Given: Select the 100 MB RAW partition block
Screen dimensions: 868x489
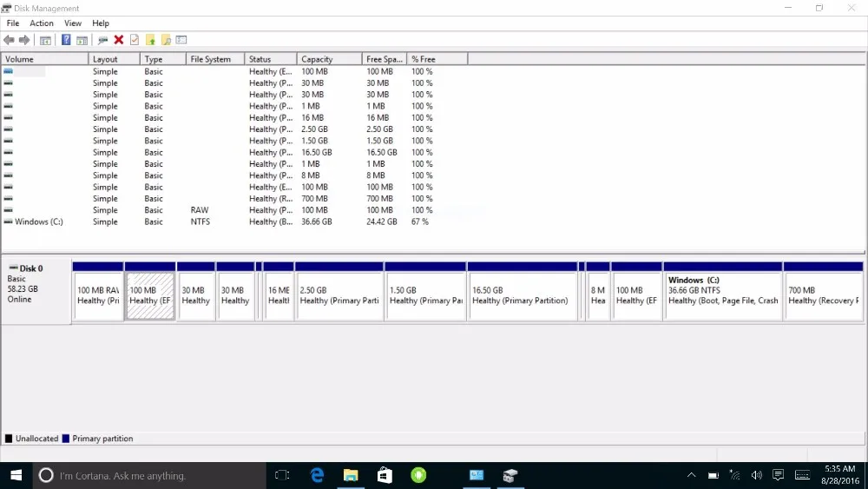Looking at the screenshot, I should pyautogui.click(x=98, y=291).
